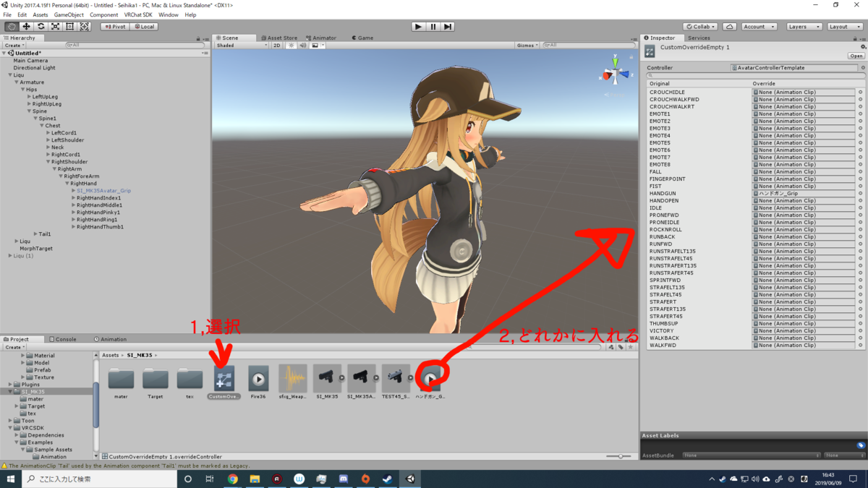The width and height of the screenshot is (868, 488).
Task: Switch to the Services tab
Action: point(699,38)
